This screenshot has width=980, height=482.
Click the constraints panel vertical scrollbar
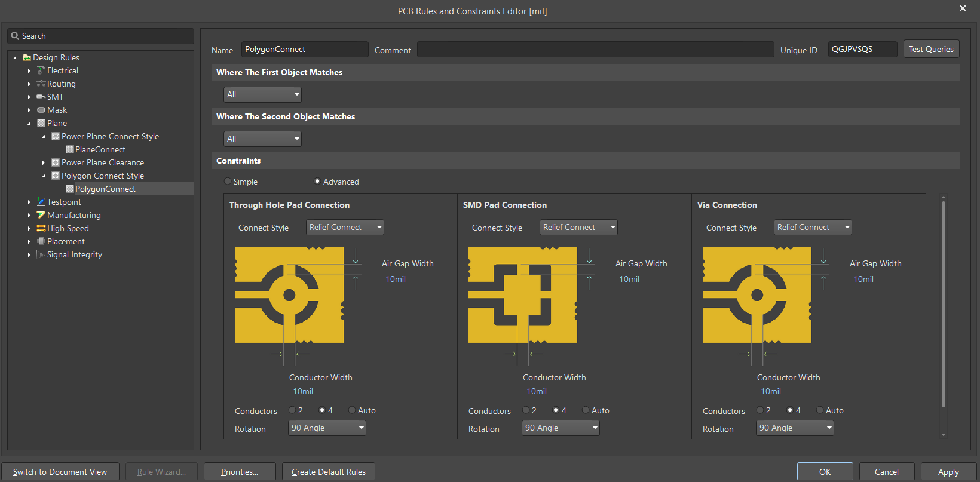[x=944, y=304]
